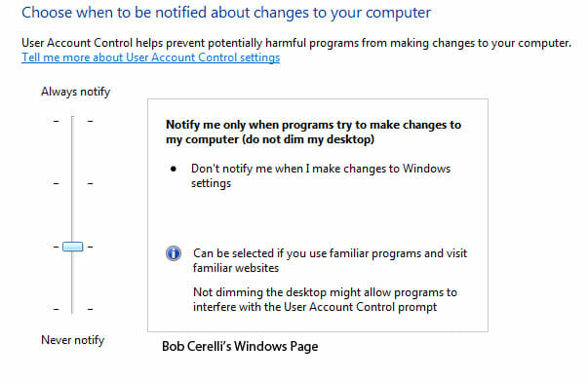Viewport: 588px width, 382px height.
Task: Set slider to the topmost Always notify tick
Action: click(x=73, y=121)
